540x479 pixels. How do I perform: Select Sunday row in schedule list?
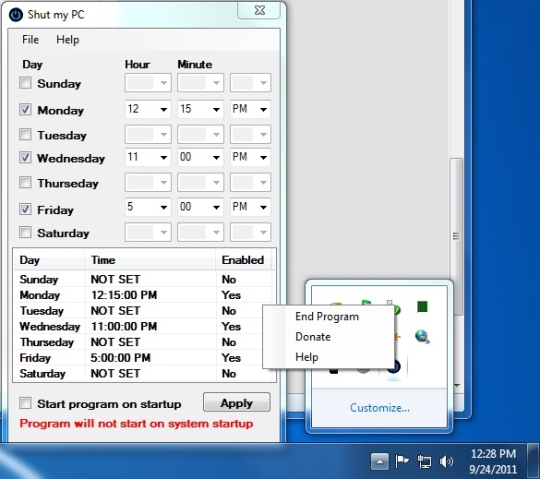[144, 279]
